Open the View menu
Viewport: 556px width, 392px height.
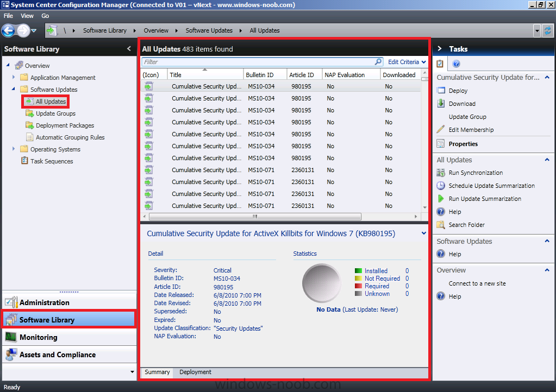(x=27, y=16)
